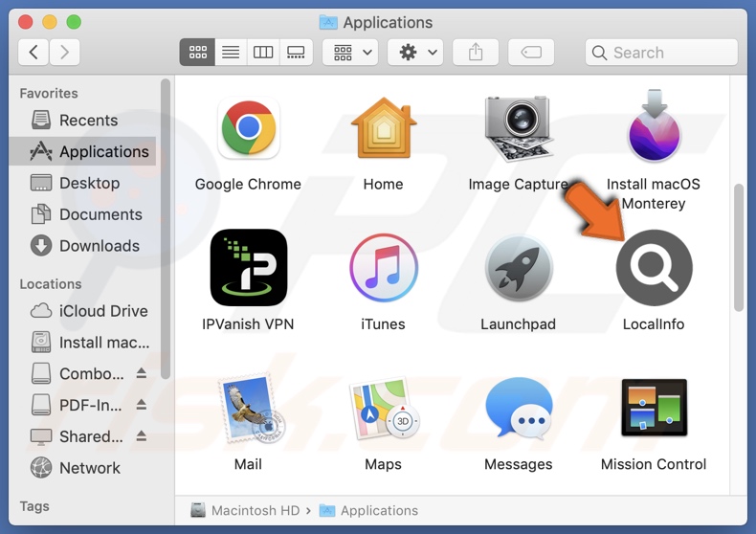This screenshot has height=534, width=756.
Task: Select the Maps app icon
Action: point(385,409)
